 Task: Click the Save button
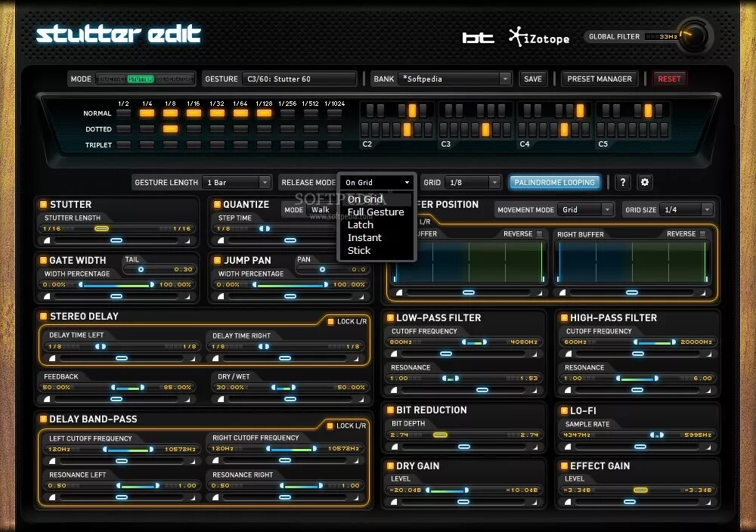(533, 79)
